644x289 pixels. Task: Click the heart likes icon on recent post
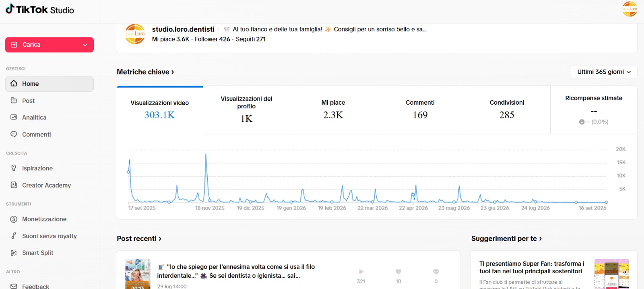point(398,272)
